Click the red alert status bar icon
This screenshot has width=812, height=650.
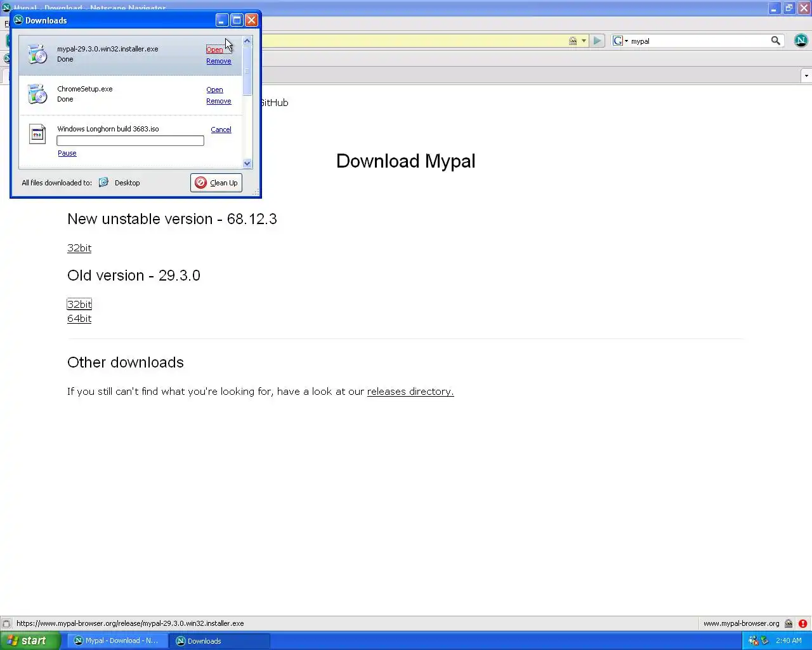[802, 623]
